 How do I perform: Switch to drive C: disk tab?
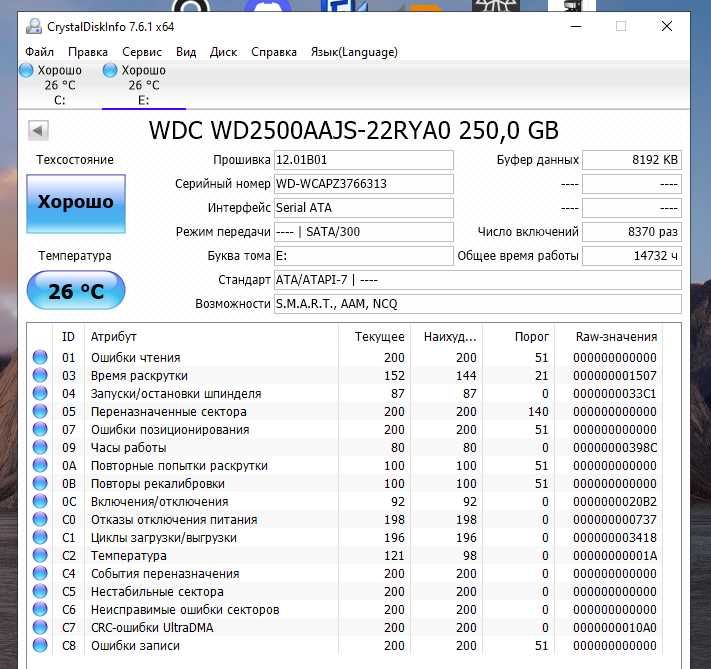[60, 85]
